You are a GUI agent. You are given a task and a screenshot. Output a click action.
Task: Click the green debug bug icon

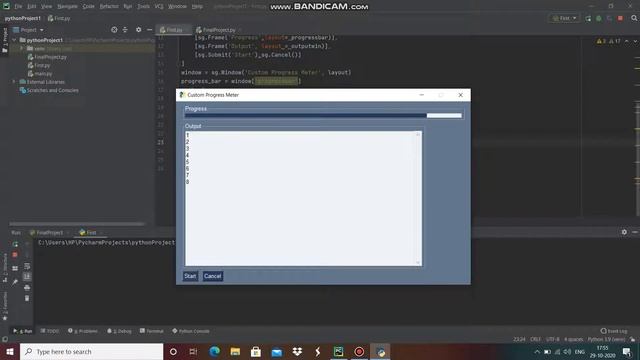click(599, 18)
